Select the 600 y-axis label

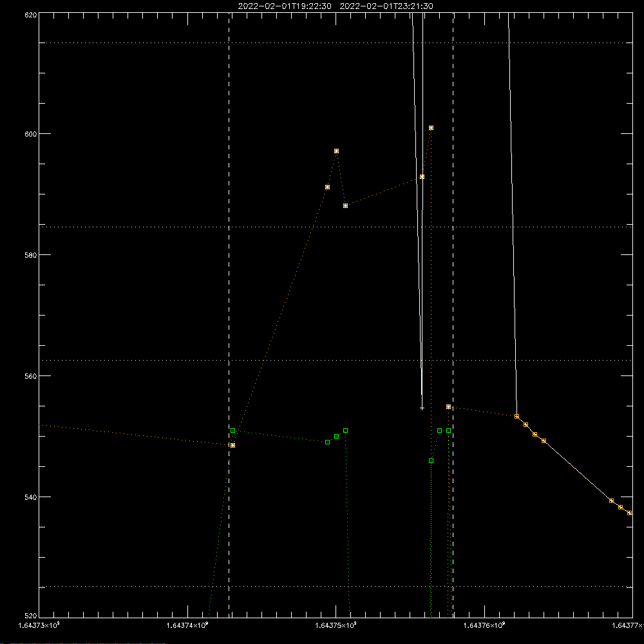[x=31, y=134]
